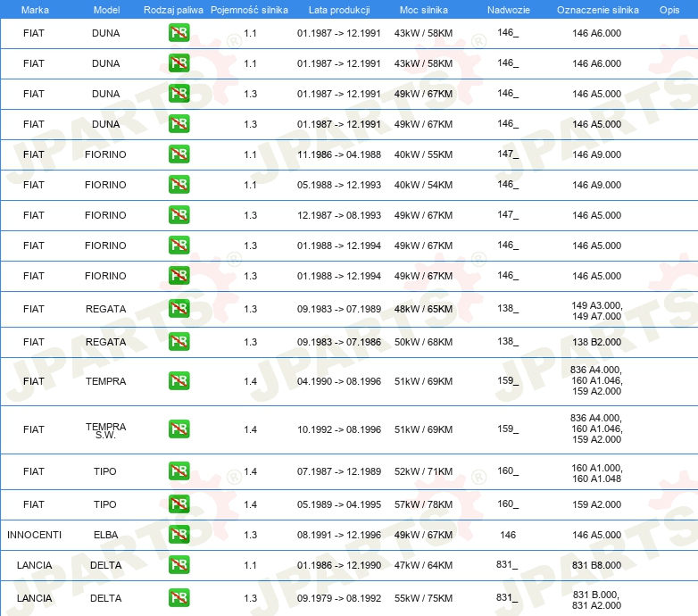Select date range 09.1983 -> 07.1989
This screenshot has height=616, width=698.
[339, 309]
